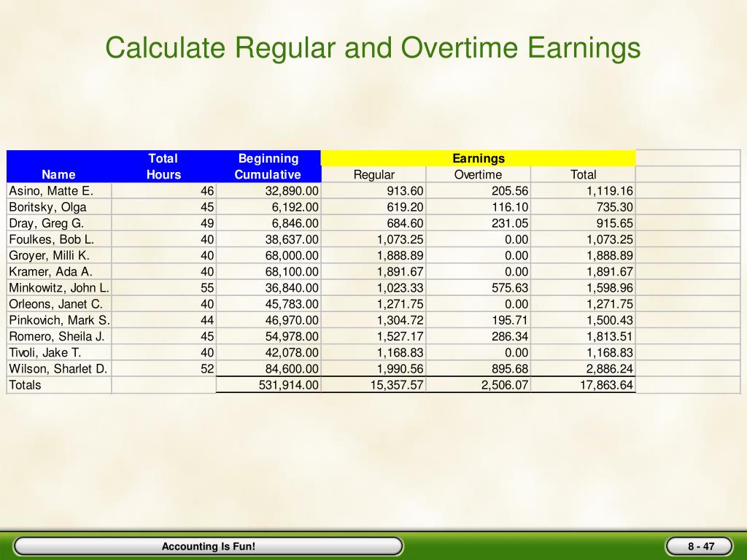The width and height of the screenshot is (747, 560).
Task: Click cumulative total 531,914.00
Action: pos(289,385)
